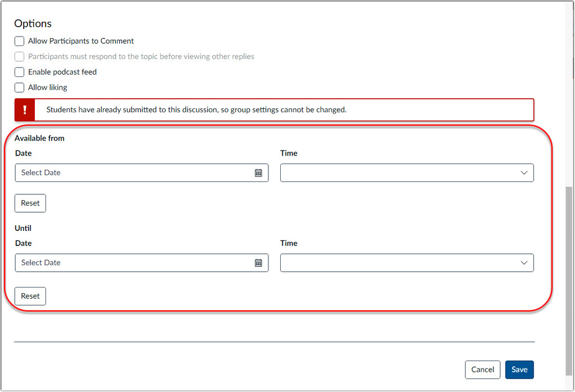
Task: Toggle the Enable podcast feed checkbox
Action: pyautogui.click(x=20, y=72)
